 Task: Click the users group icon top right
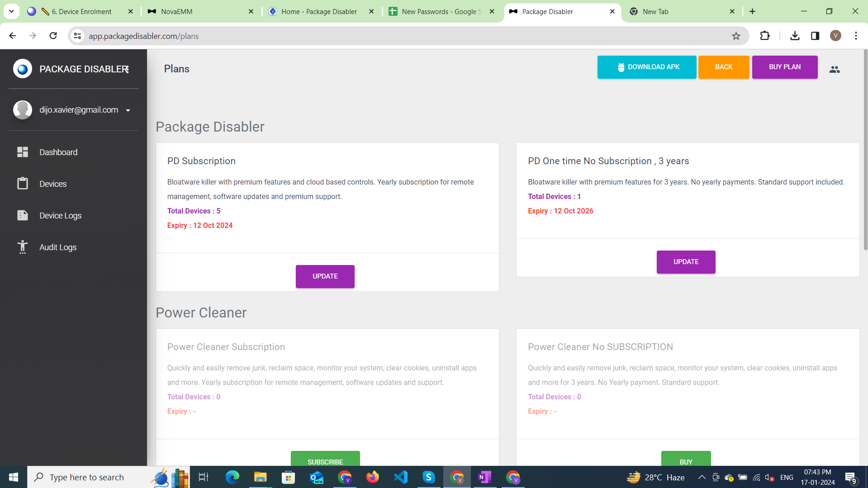pos(835,69)
